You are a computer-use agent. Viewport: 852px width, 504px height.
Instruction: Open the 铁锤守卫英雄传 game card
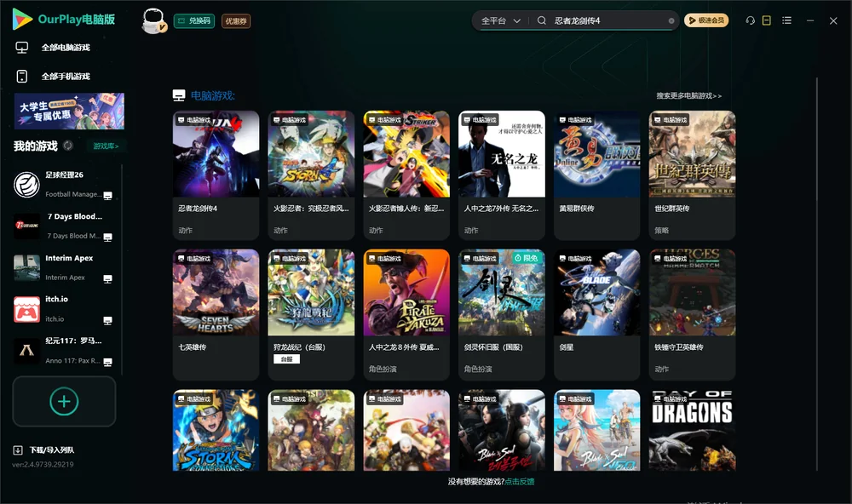point(692,314)
